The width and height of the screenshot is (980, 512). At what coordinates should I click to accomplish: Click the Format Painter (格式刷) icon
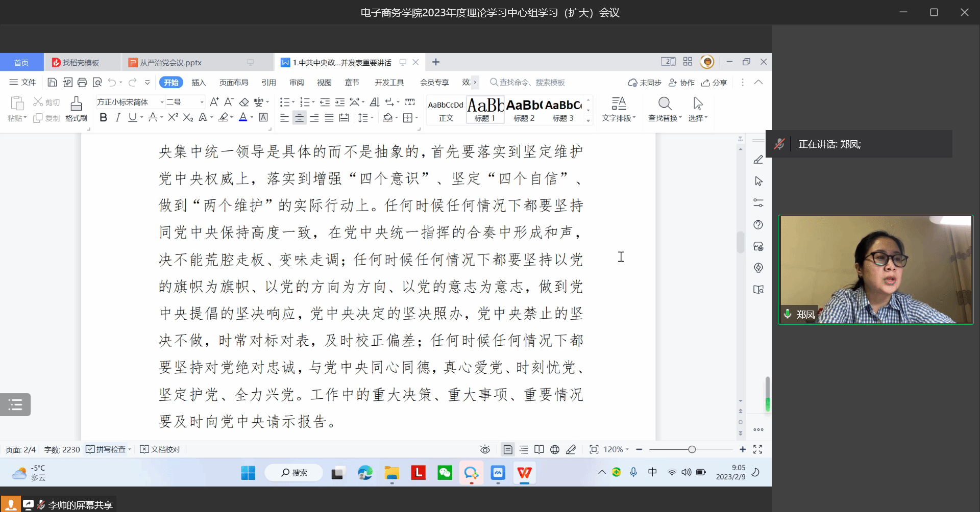click(76, 109)
